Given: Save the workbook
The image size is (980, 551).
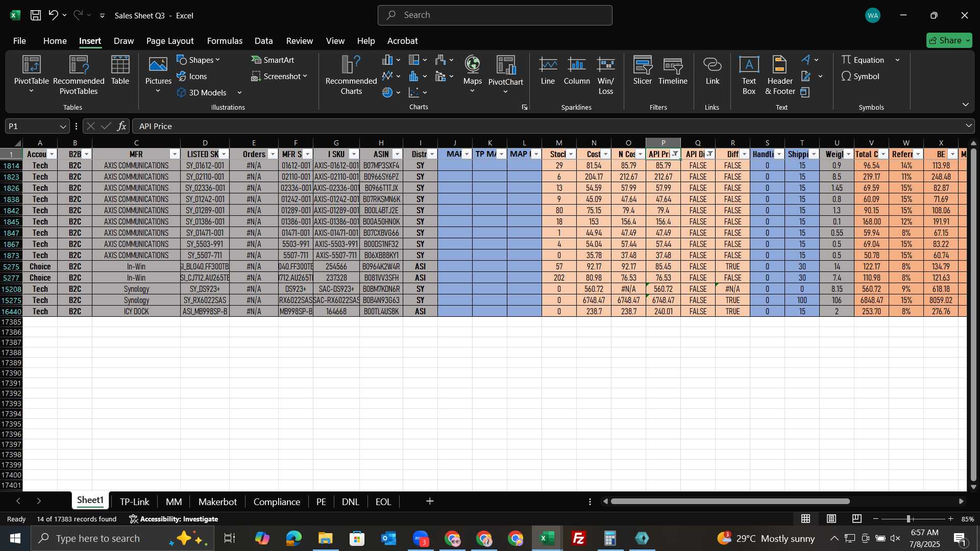Looking at the screenshot, I should pyautogui.click(x=36, y=15).
